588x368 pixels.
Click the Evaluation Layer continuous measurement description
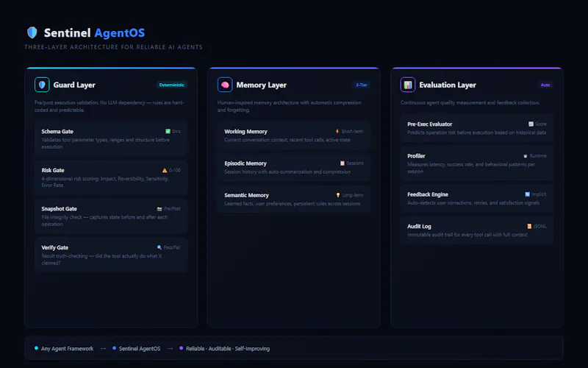pos(470,102)
